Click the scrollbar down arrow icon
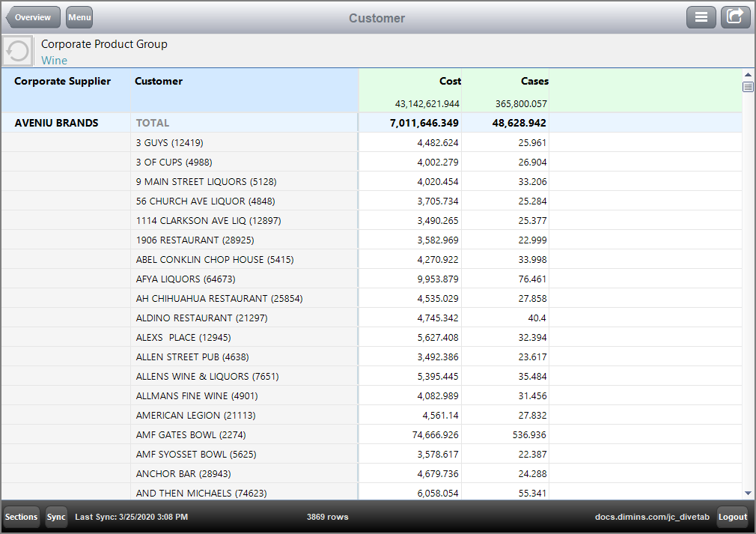This screenshot has height=534, width=756. pyautogui.click(x=749, y=493)
